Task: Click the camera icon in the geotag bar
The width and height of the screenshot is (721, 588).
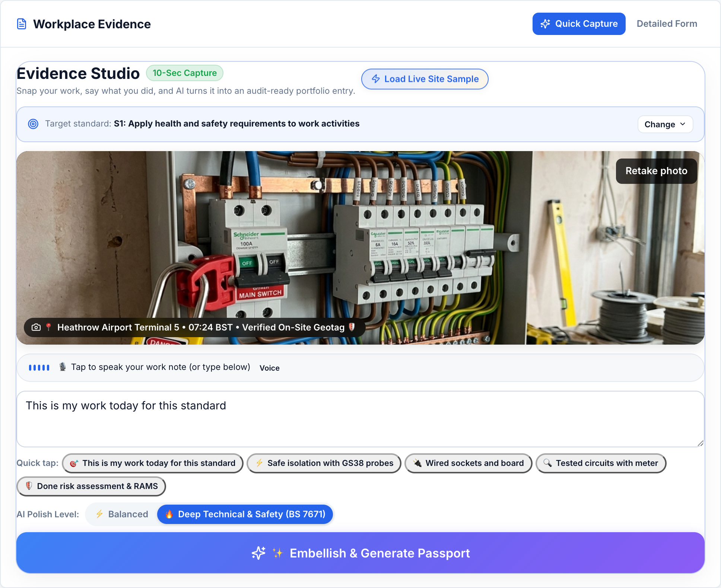Action: pyautogui.click(x=36, y=327)
